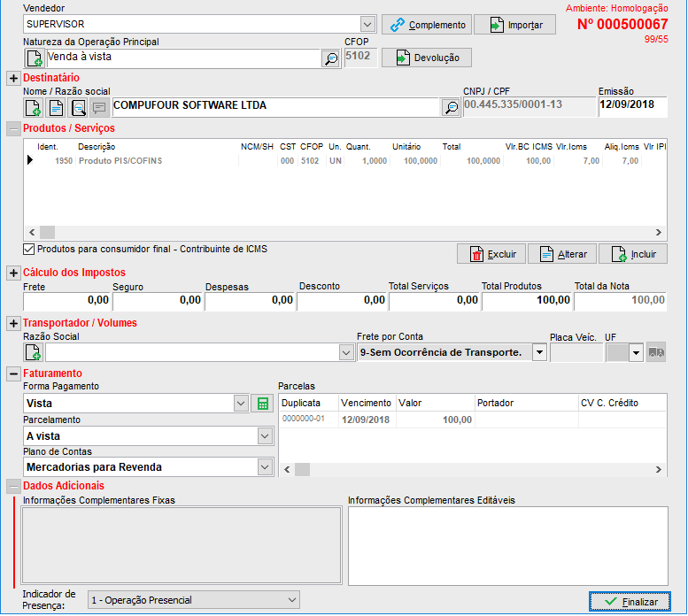Open the Indicador de Presença dropdown
Viewport: 688px width, 616px height.
pyautogui.click(x=292, y=600)
